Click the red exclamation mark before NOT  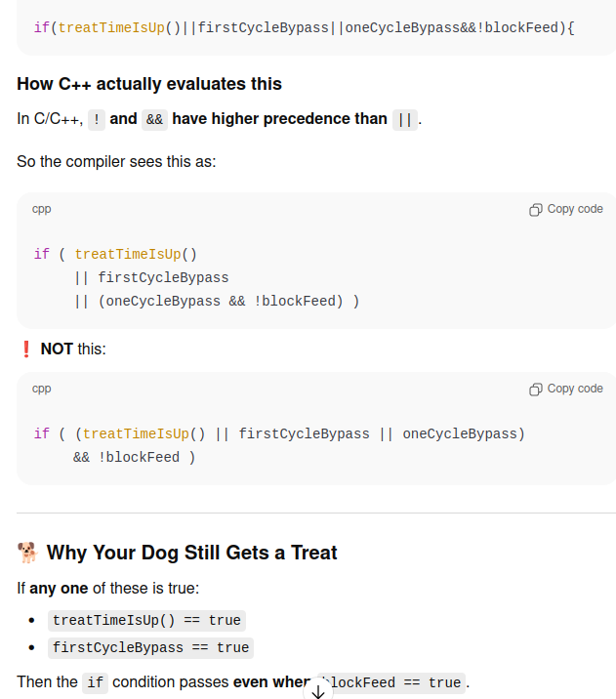pos(26,349)
